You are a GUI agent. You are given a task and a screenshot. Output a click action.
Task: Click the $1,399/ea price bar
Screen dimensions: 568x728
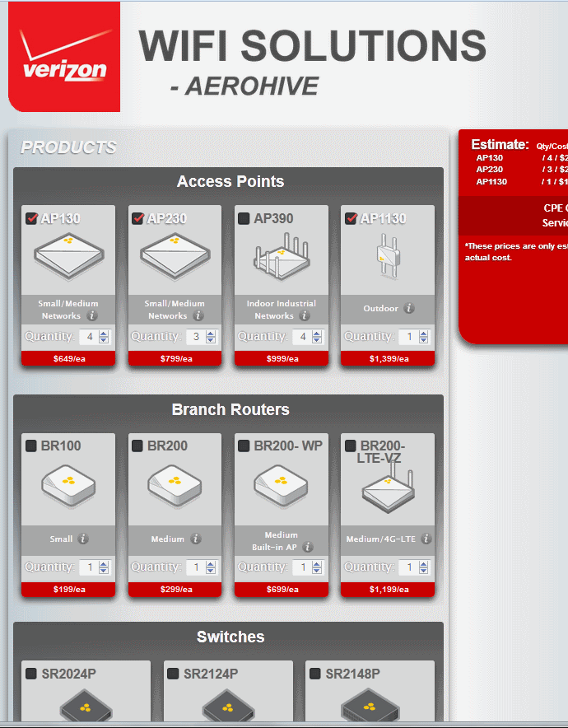point(388,358)
